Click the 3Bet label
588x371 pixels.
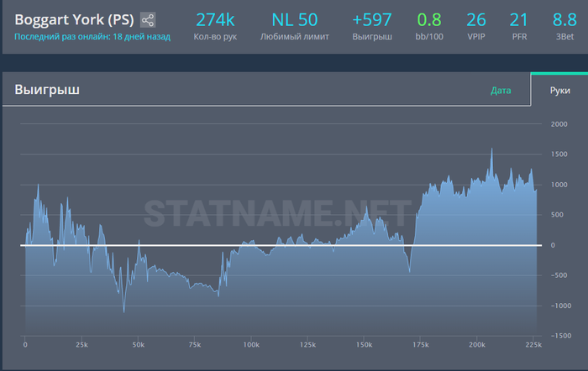point(564,37)
